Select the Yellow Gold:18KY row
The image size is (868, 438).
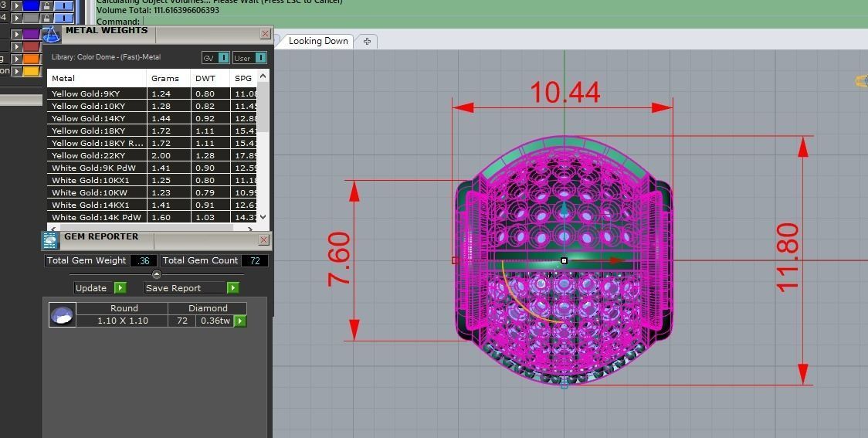pyautogui.click(x=152, y=131)
